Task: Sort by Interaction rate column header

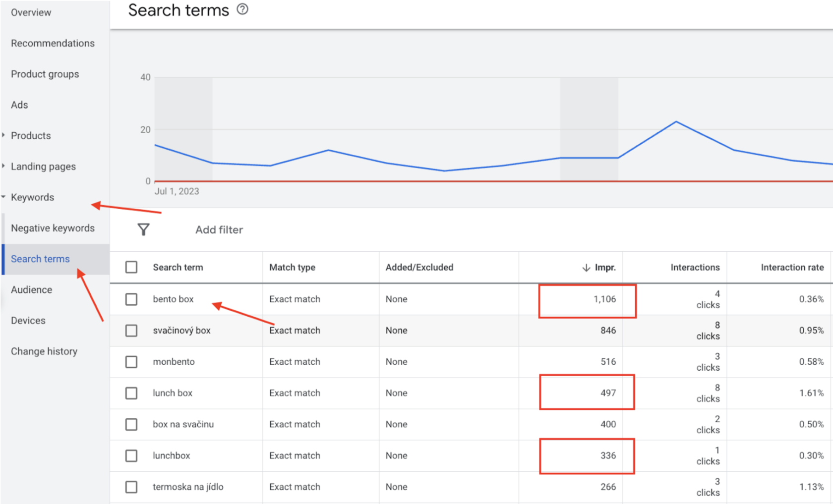Action: tap(792, 268)
